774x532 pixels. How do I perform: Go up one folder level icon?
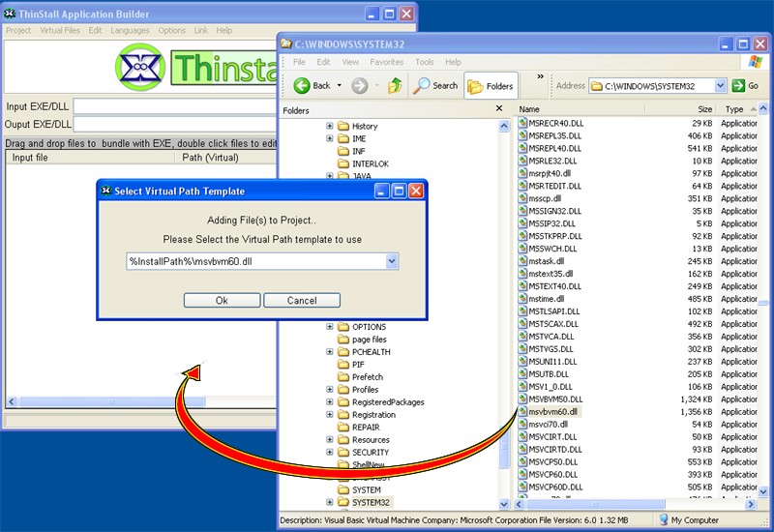click(395, 85)
